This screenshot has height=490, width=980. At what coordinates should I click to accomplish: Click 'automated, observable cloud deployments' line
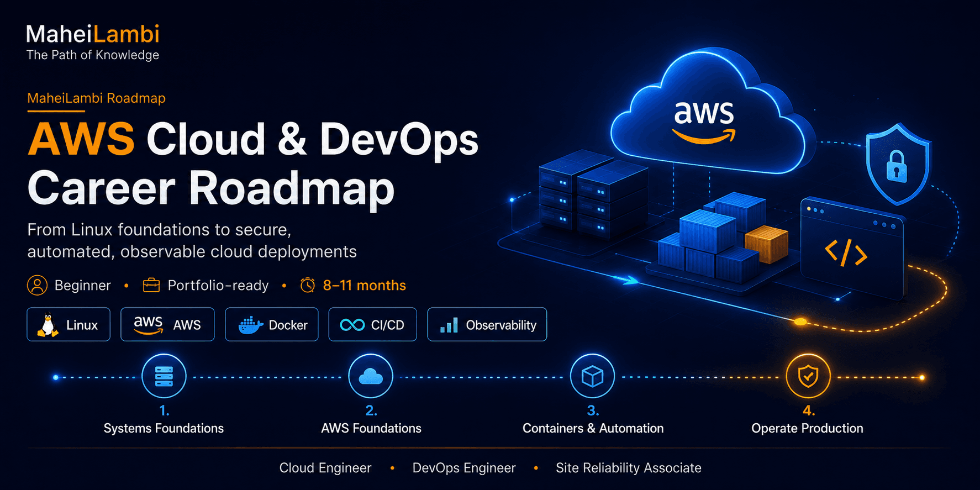click(192, 251)
